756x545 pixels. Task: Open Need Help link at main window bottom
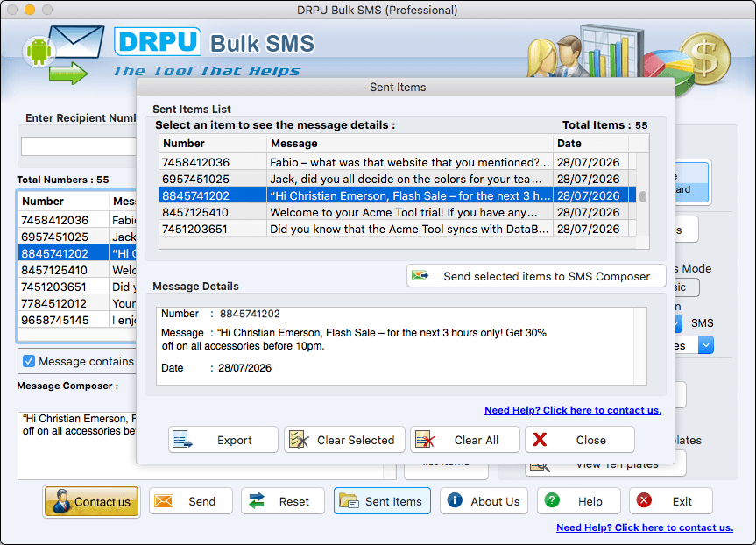[x=645, y=527]
